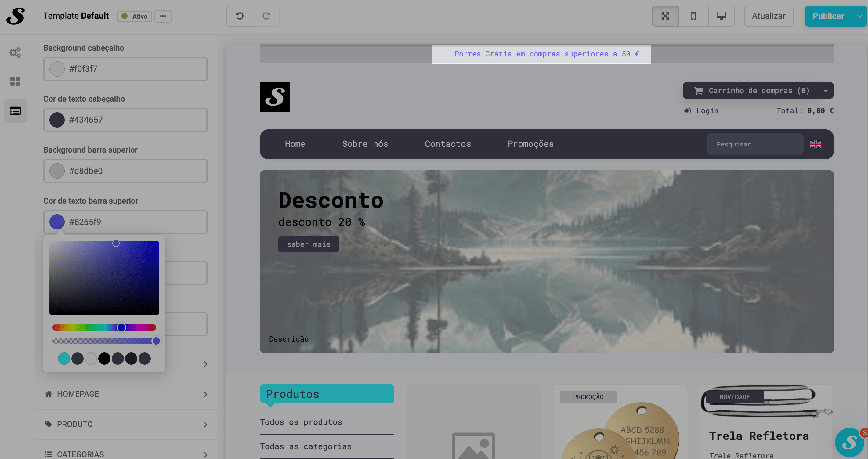Select the desktop monitor preview icon
868x459 pixels.
point(721,16)
